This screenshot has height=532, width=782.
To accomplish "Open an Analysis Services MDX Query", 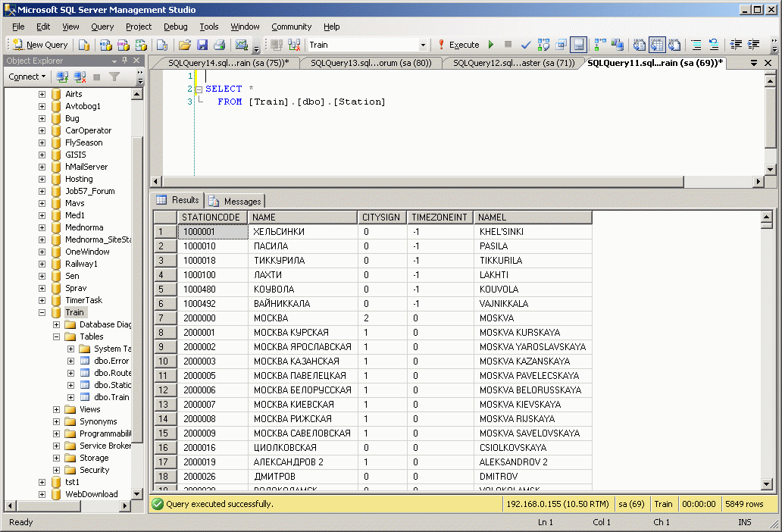I will (105, 45).
